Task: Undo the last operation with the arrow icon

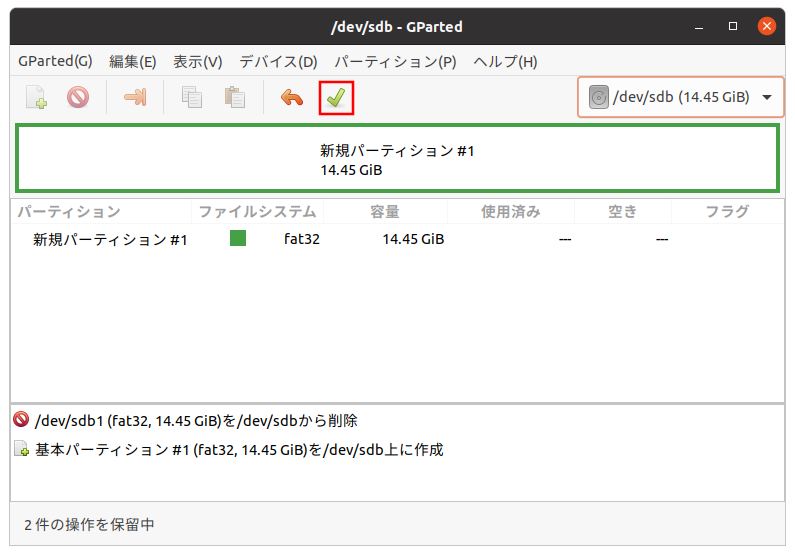Action: (291, 98)
